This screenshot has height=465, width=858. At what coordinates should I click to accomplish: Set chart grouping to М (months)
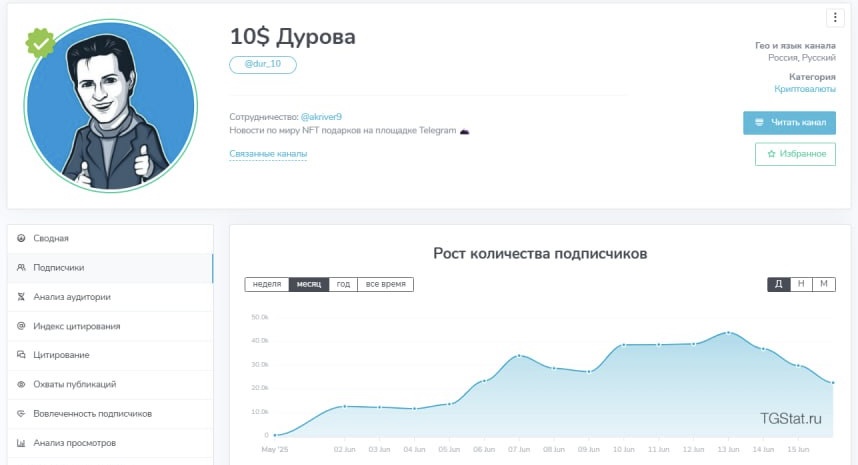point(824,284)
